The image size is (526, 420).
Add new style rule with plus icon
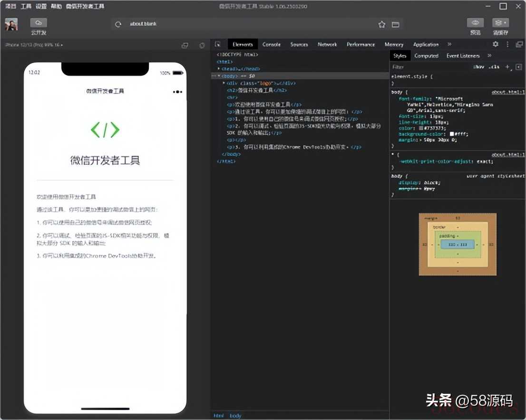tap(507, 67)
